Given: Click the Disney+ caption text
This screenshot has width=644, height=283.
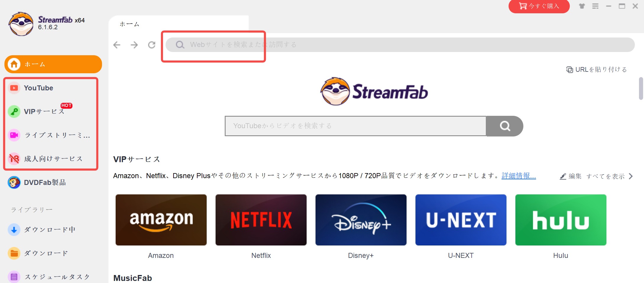Looking at the screenshot, I should coord(361,256).
